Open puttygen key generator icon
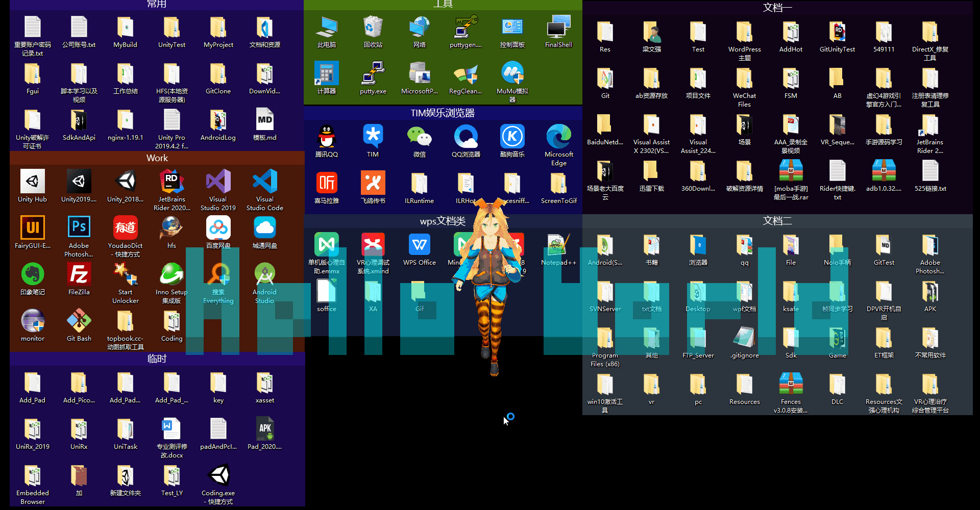The width and height of the screenshot is (980, 510). [x=466, y=32]
